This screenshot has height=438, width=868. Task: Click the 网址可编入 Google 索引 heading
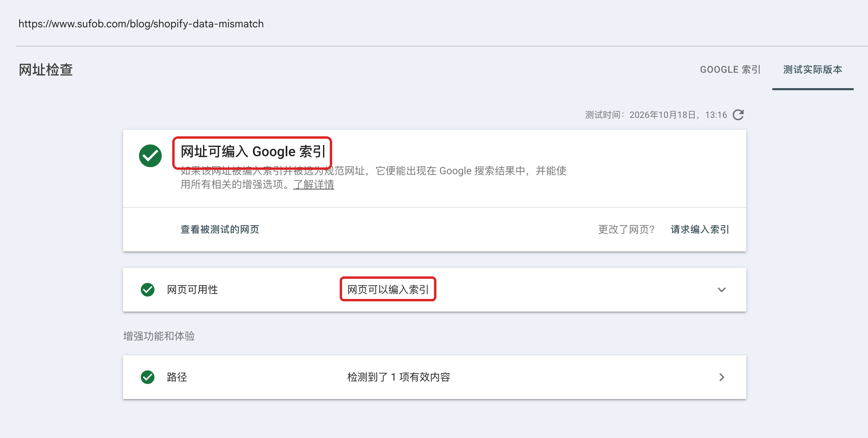pos(253,152)
